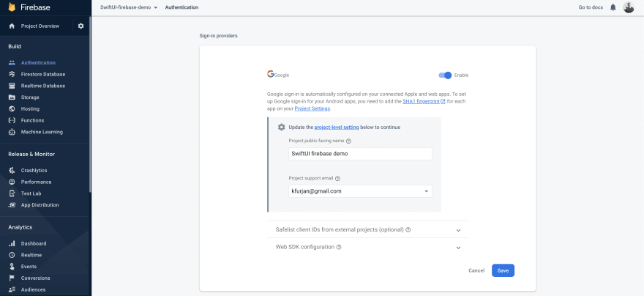The height and width of the screenshot is (296, 644).
Task: Click the Conversions flag icon
Action: 12,278
